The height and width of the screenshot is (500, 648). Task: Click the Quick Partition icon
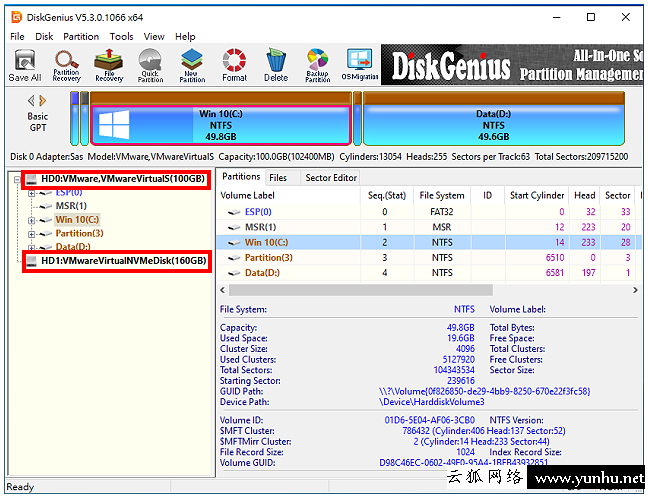pyautogui.click(x=150, y=65)
